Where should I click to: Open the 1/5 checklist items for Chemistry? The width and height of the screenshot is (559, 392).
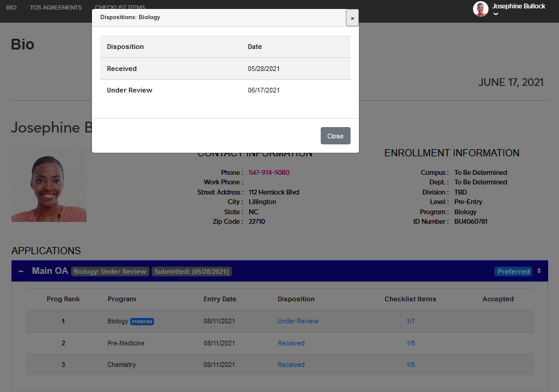410,365
